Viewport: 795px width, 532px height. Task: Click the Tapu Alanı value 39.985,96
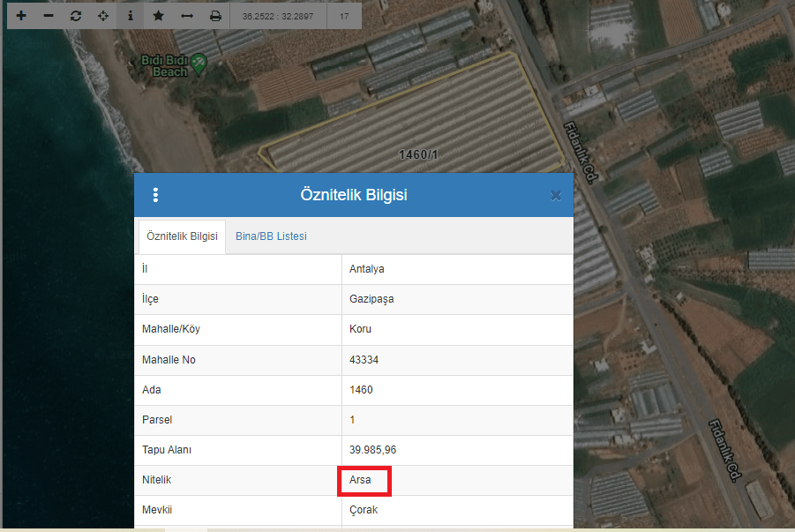[372, 450]
